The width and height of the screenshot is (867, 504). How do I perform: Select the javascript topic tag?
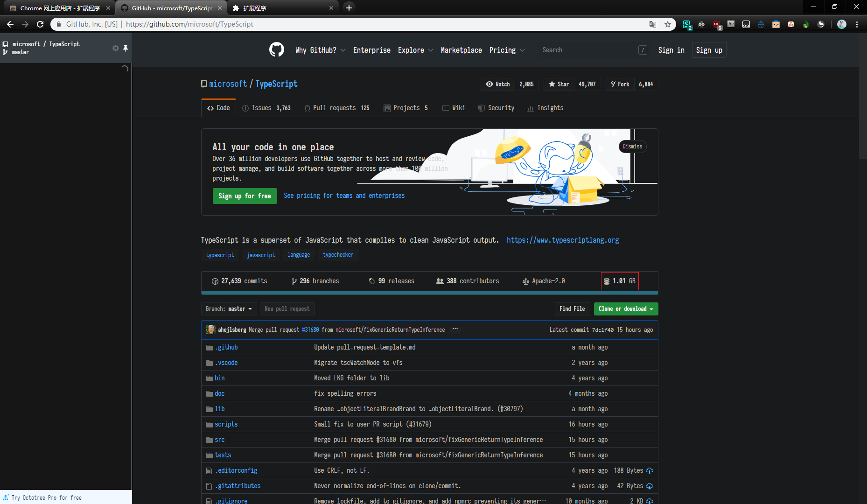coord(260,255)
